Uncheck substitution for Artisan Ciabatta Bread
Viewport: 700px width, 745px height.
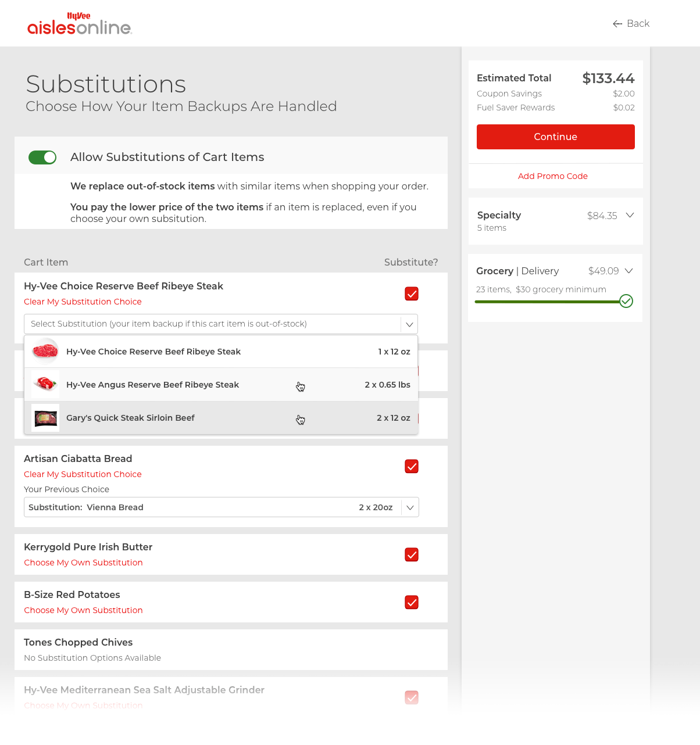(x=411, y=466)
